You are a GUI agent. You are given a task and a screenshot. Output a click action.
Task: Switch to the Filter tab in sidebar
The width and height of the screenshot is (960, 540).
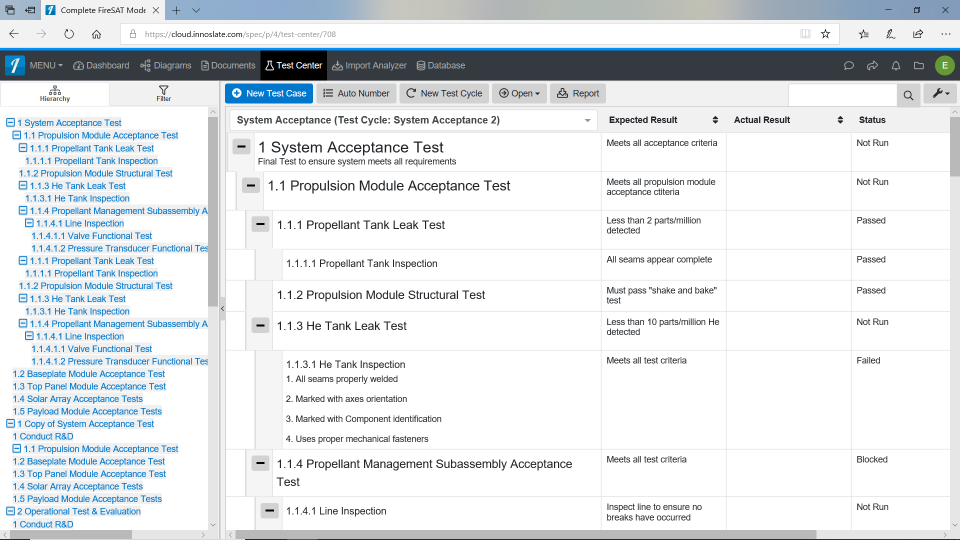click(x=163, y=94)
